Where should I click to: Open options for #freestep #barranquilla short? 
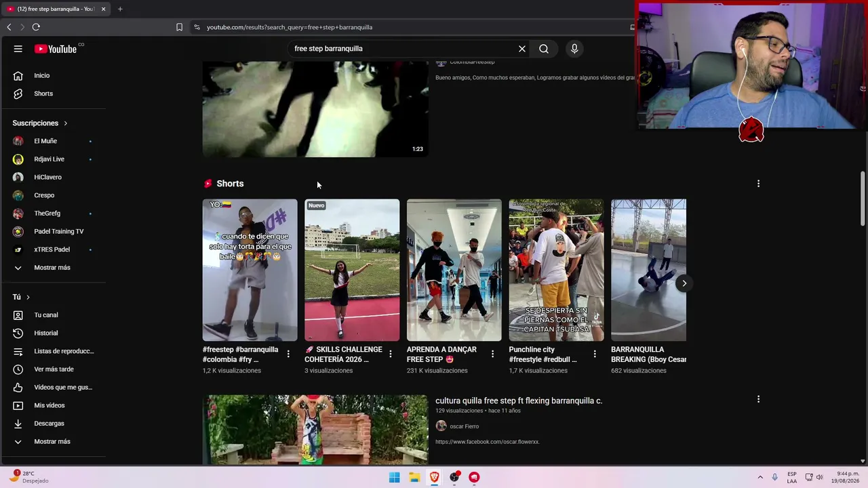tap(288, 354)
